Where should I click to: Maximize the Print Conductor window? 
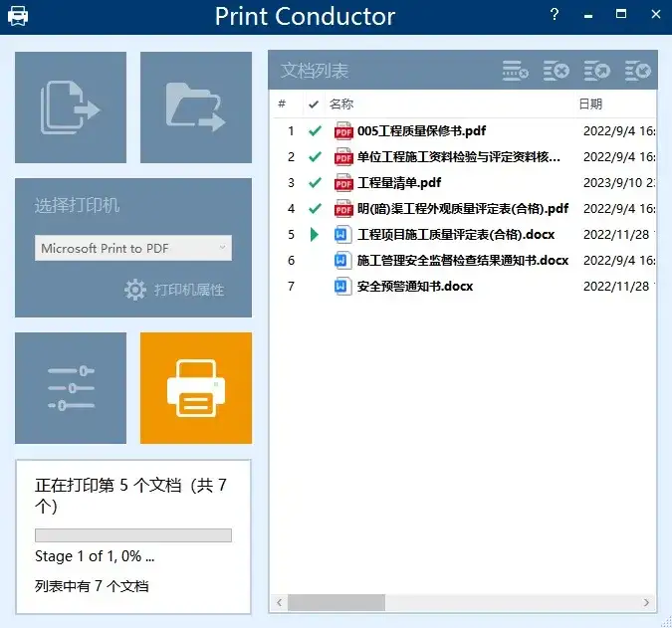point(621,14)
